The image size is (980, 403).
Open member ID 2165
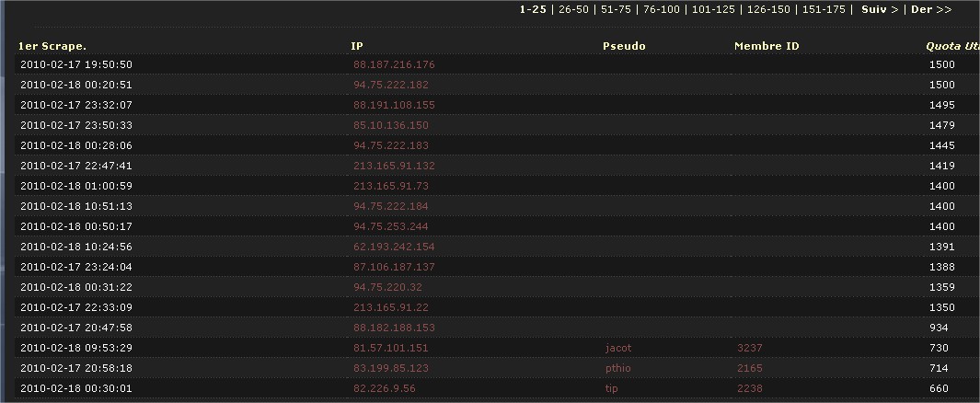coord(749,368)
